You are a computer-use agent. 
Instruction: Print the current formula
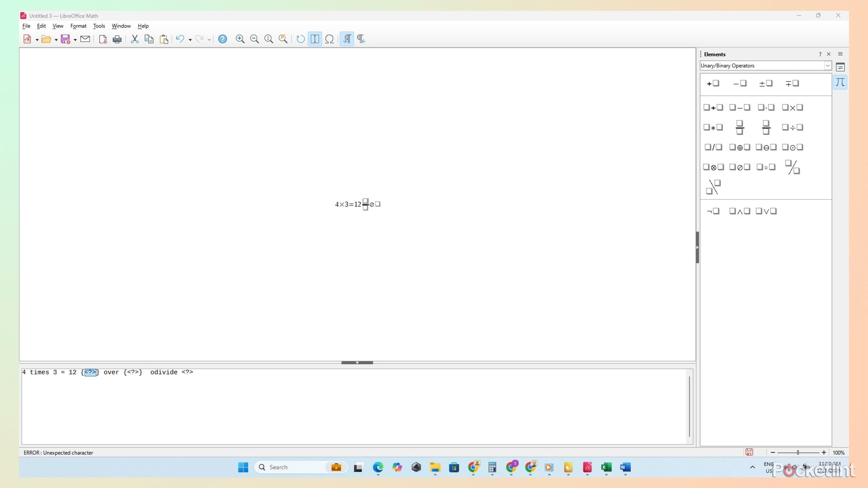point(117,39)
